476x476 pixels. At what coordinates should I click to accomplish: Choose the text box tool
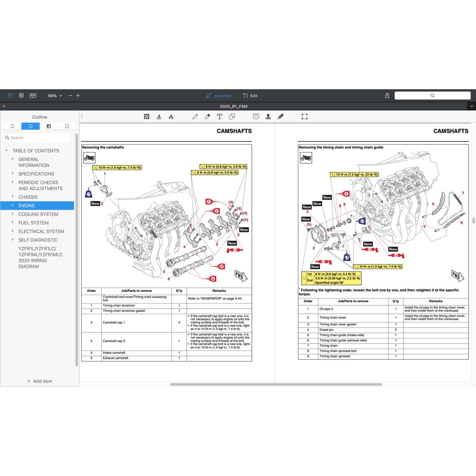pos(219,117)
